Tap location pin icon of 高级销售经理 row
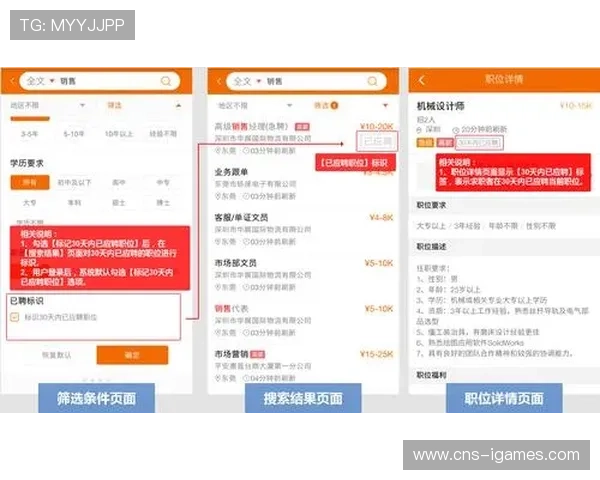Image resolution: width=600 pixels, height=480 pixels. pyautogui.click(x=218, y=151)
